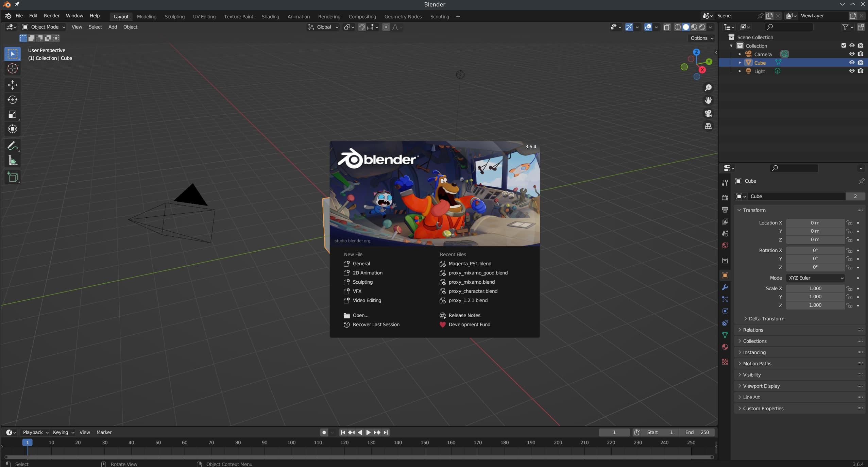
Task: Click the object name field Cube
Action: [x=796, y=196]
